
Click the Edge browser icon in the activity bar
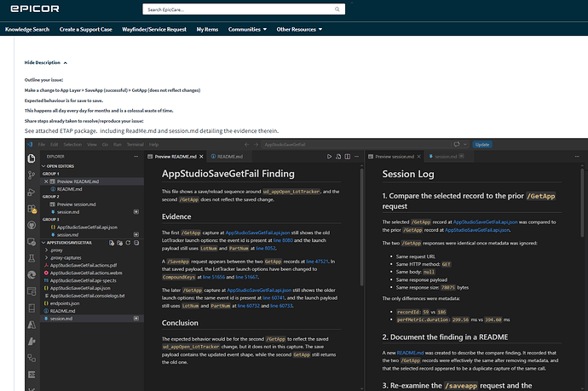(x=32, y=275)
